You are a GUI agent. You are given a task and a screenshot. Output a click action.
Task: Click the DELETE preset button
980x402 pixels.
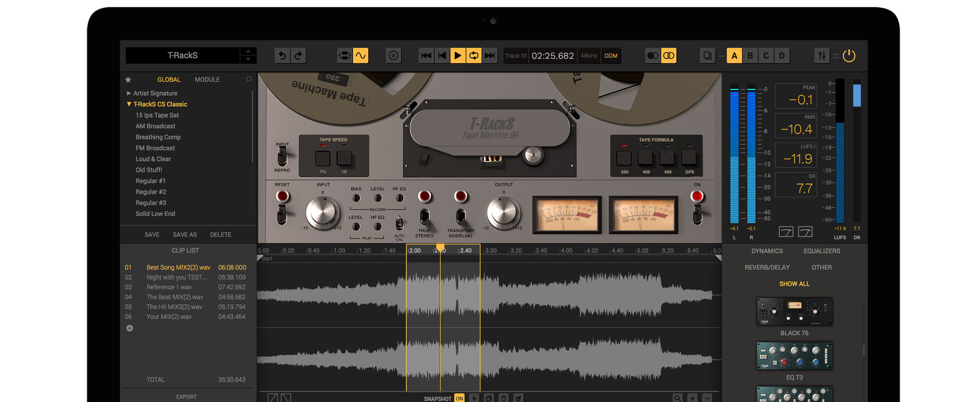pos(220,235)
